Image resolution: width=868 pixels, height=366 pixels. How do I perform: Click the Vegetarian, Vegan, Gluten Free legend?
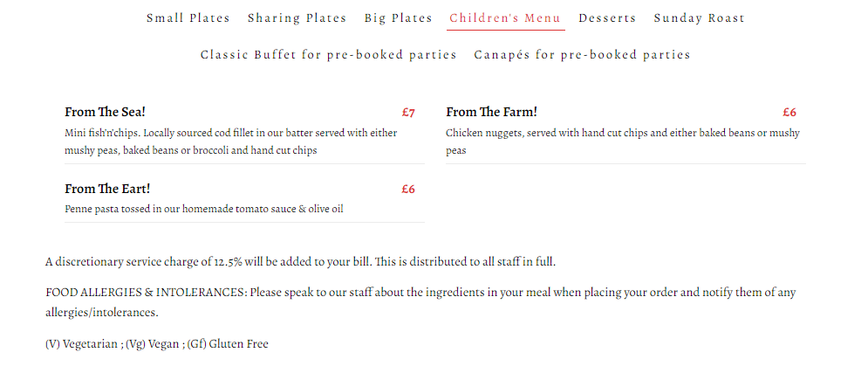click(x=157, y=344)
